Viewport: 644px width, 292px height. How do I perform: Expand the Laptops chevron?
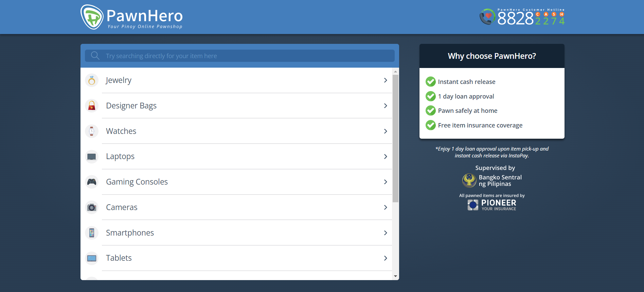point(386,157)
